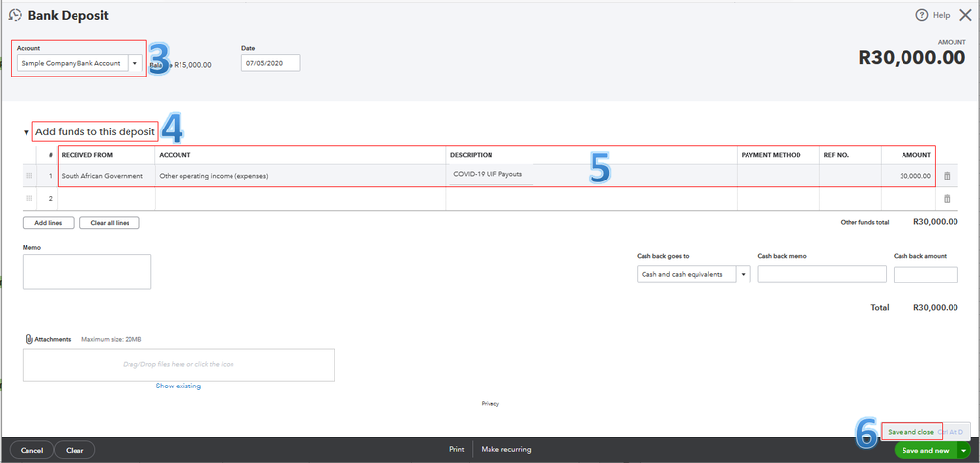
Task: Open the Cash back goes to dropdown
Action: [743, 274]
